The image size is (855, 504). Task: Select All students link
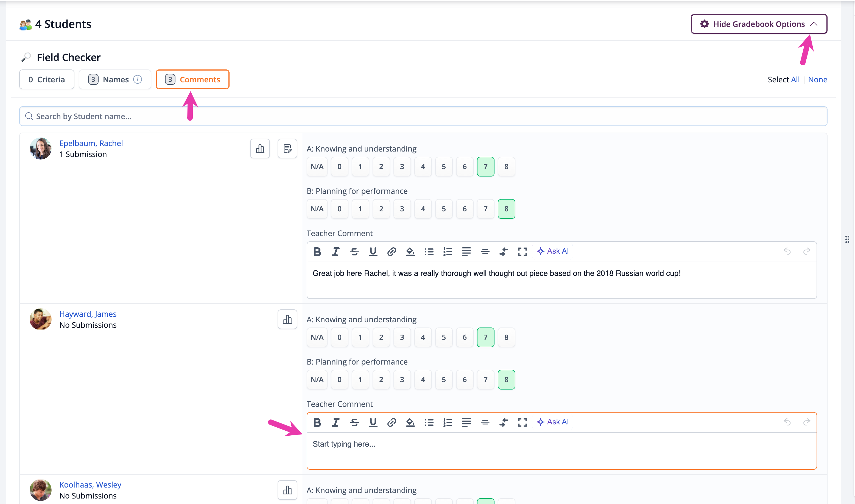click(795, 80)
